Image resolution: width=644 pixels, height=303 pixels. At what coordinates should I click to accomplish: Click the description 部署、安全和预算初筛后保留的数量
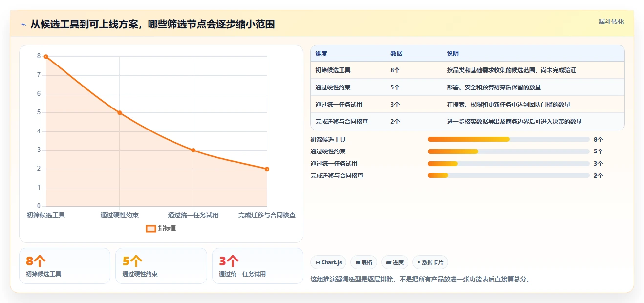494,87
